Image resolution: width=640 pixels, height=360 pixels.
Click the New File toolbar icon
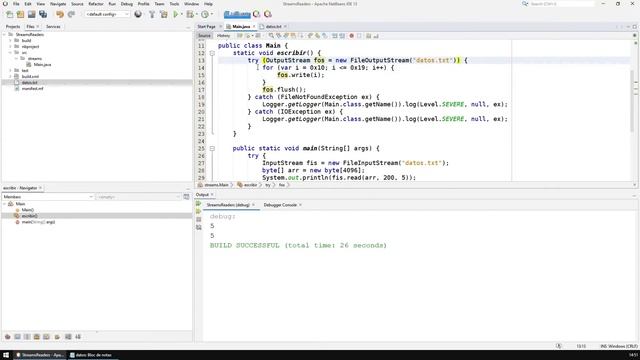tap(9, 14)
